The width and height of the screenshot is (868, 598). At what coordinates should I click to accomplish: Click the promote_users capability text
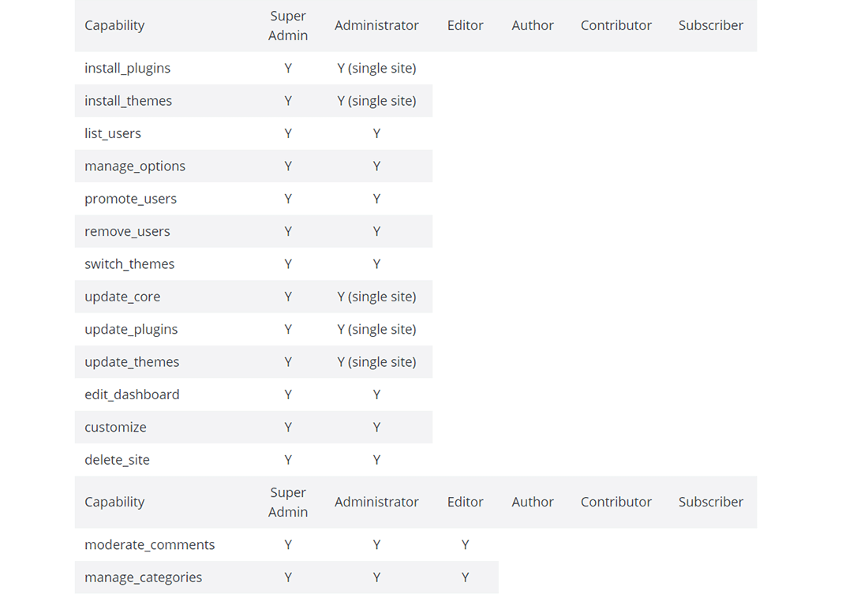(x=131, y=199)
